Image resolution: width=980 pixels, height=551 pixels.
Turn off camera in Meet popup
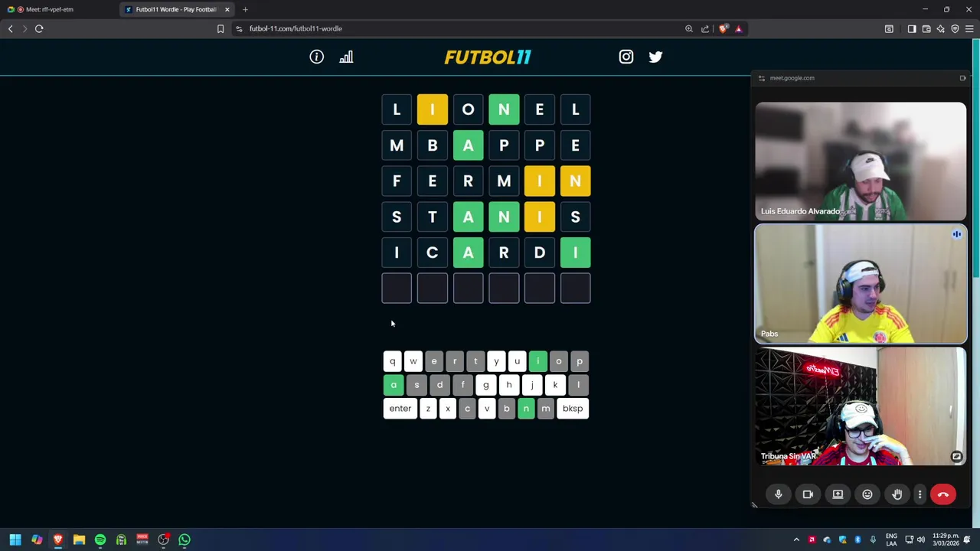pyautogui.click(x=808, y=494)
